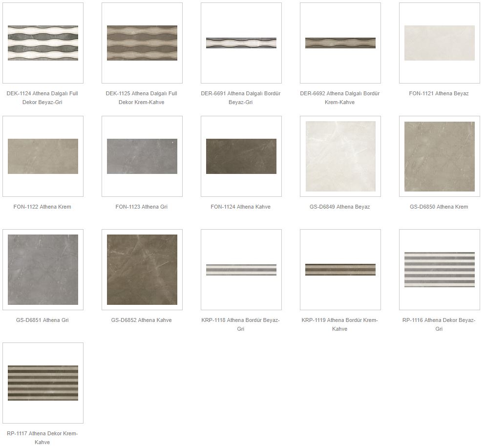Select the DER-6692 cream-brown border tile image
Screen dimensions: 486x448
(x=340, y=43)
